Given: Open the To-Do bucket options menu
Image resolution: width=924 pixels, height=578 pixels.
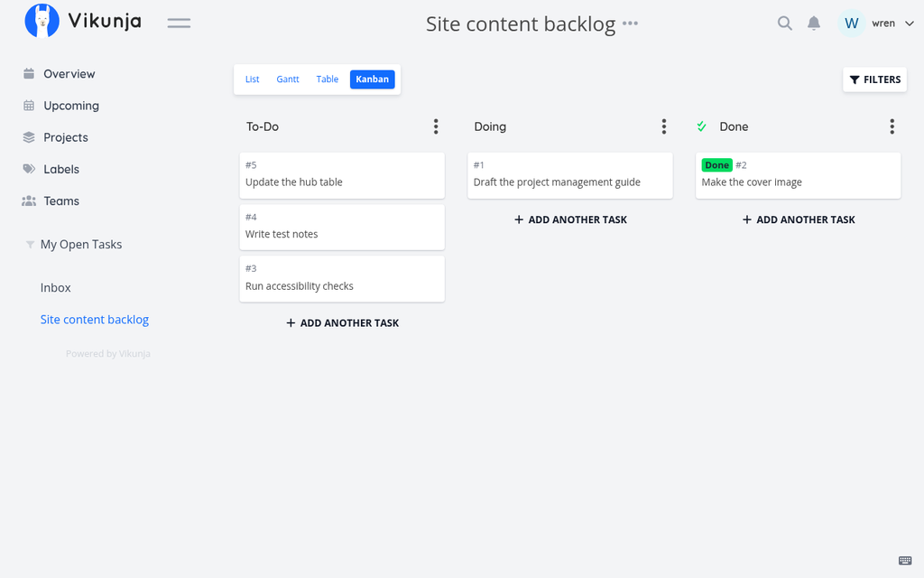Looking at the screenshot, I should tap(436, 126).
